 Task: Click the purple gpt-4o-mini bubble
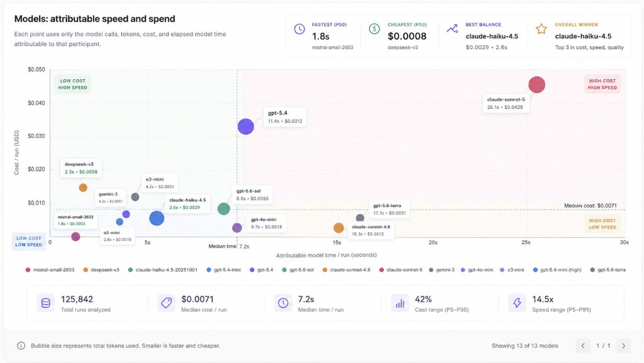pos(237,228)
